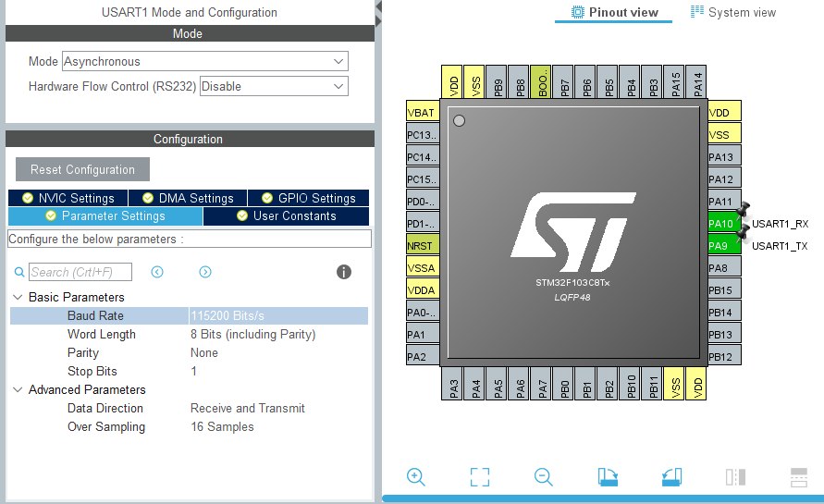Click the best fit frame icon
Image resolution: width=824 pixels, height=504 pixels.
click(x=480, y=476)
